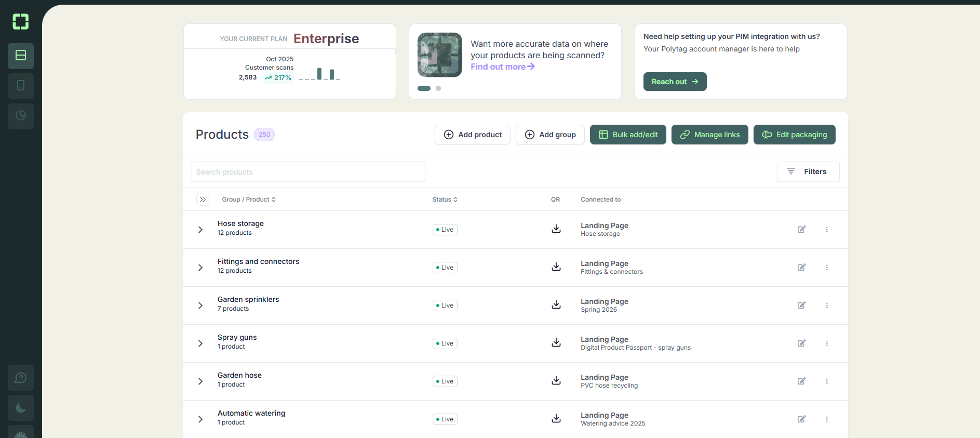Click the Add product button
Image resolution: width=980 pixels, height=438 pixels.
(473, 135)
